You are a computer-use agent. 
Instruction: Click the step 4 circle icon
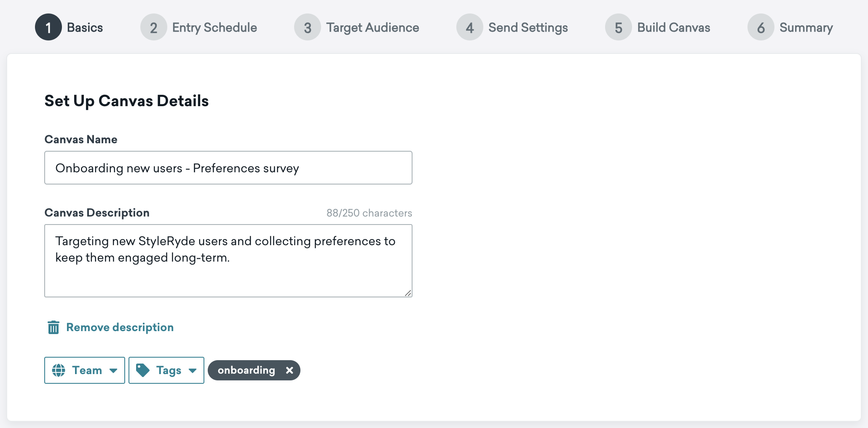pos(470,27)
